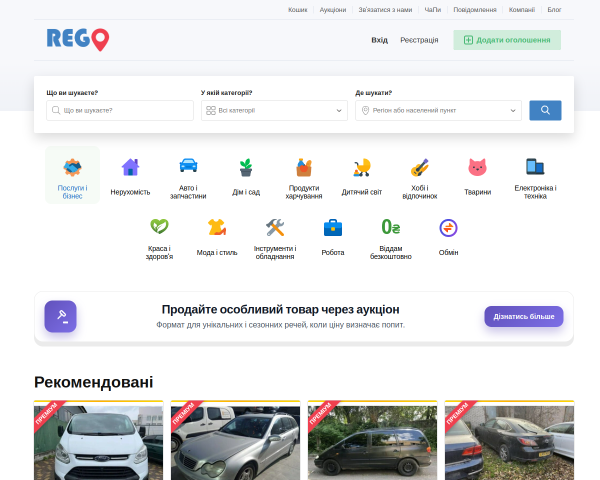Open the ЧаПи top menu link
The height and width of the screenshot is (480, 600).
point(433,10)
